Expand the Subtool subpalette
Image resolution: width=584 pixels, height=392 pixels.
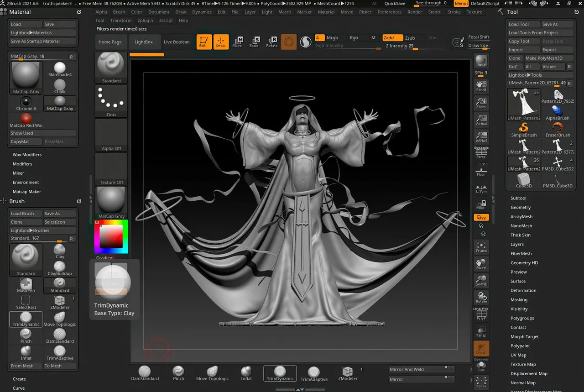coord(518,198)
